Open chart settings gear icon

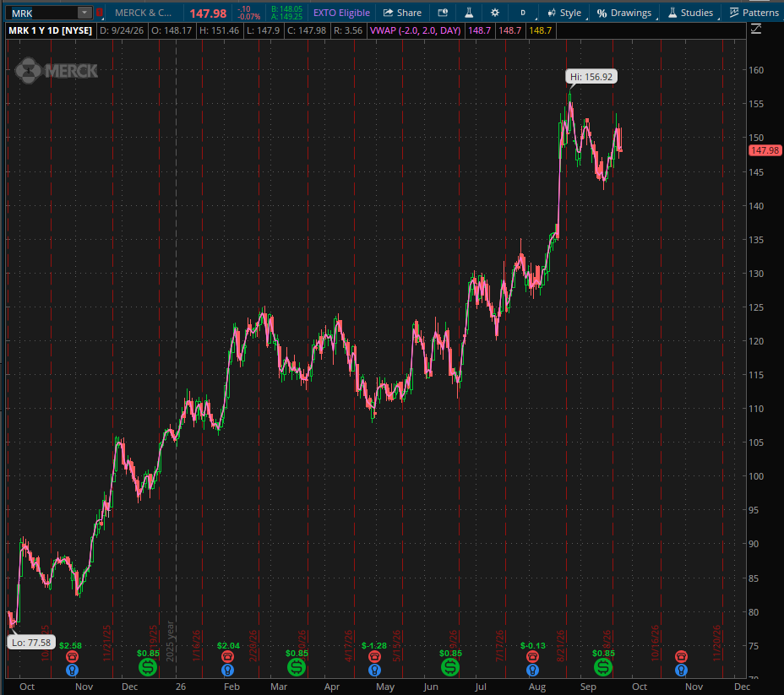click(x=494, y=13)
